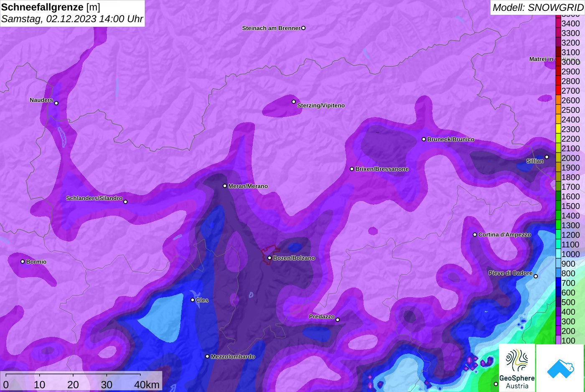This screenshot has height=392, width=585.
Task: Click the 'Modell: SNOWGRID' label
Action: click(538, 7)
